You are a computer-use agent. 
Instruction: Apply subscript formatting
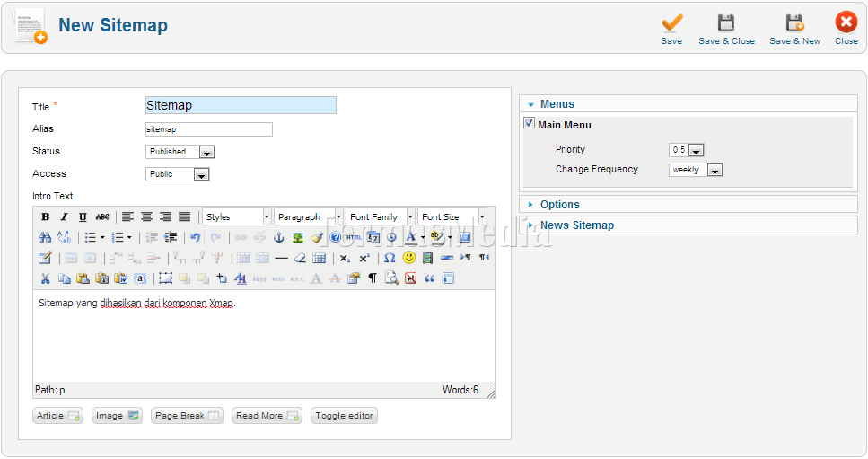tap(345, 258)
